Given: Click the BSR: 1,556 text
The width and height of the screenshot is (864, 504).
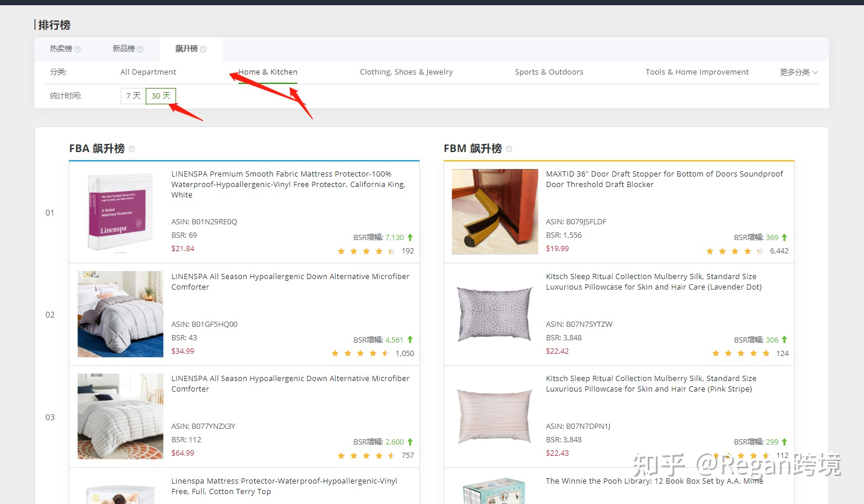Looking at the screenshot, I should coord(564,235).
